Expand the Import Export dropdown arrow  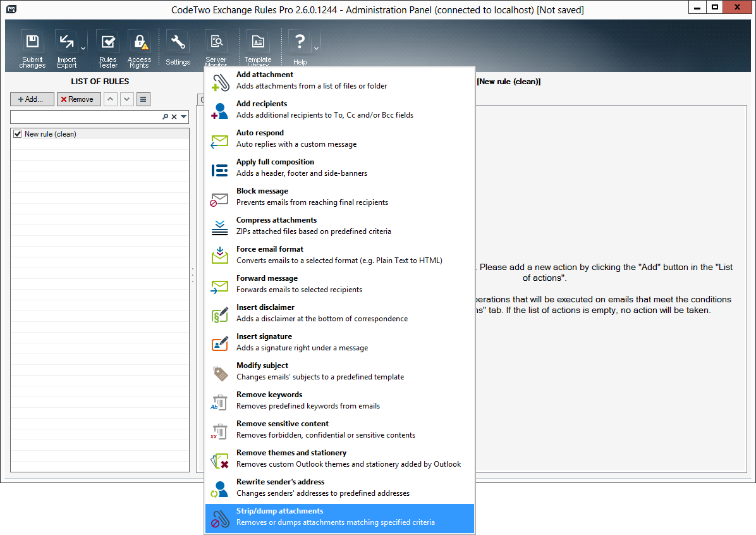(x=83, y=48)
